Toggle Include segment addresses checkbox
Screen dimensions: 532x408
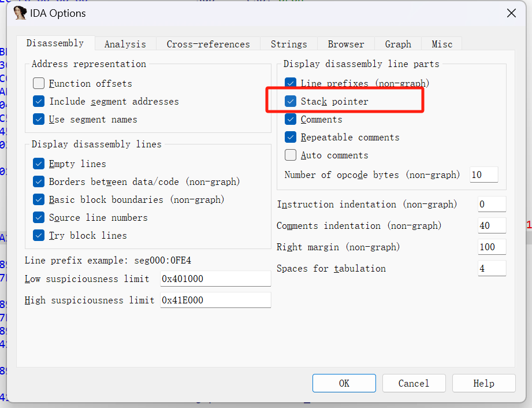click(39, 101)
